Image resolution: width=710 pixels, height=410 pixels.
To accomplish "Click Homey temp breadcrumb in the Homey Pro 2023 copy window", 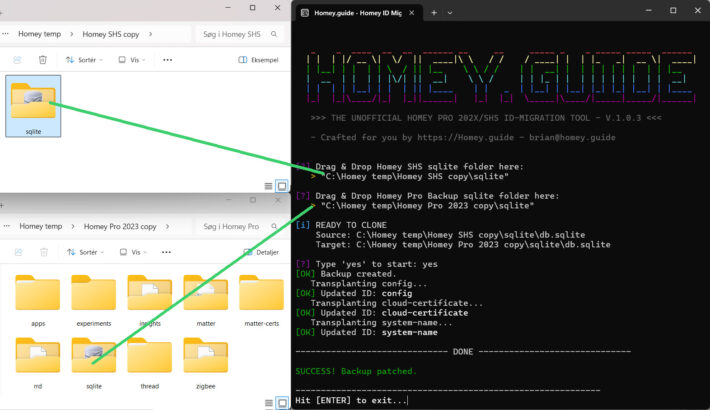I will (x=40, y=227).
